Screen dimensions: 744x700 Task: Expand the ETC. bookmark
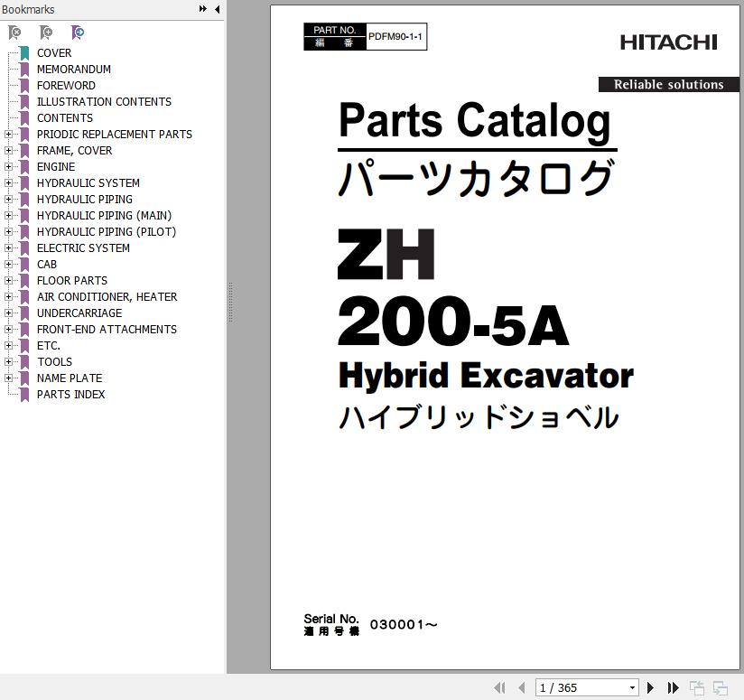[8, 346]
